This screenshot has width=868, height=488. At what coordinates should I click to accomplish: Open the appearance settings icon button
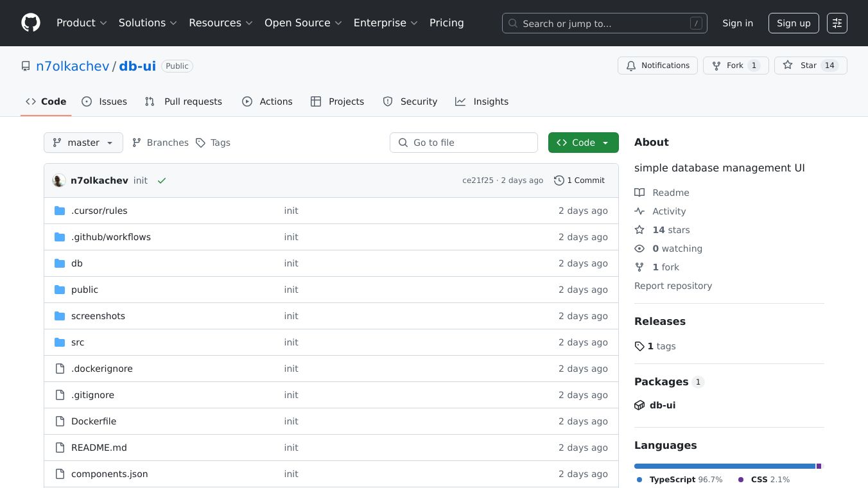point(837,23)
